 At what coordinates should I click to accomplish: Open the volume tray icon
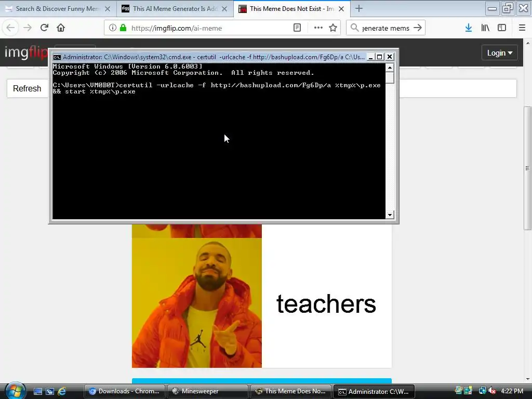(x=493, y=391)
